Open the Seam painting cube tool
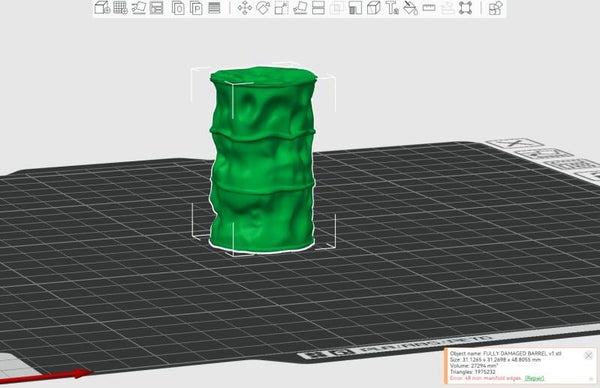Viewport: 600px width, 388px height. coord(373,8)
